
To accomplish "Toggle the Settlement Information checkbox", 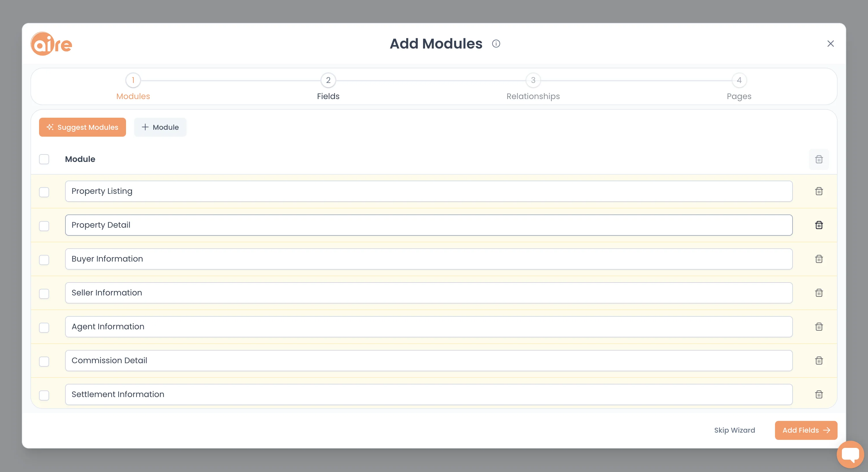I will coord(44,395).
